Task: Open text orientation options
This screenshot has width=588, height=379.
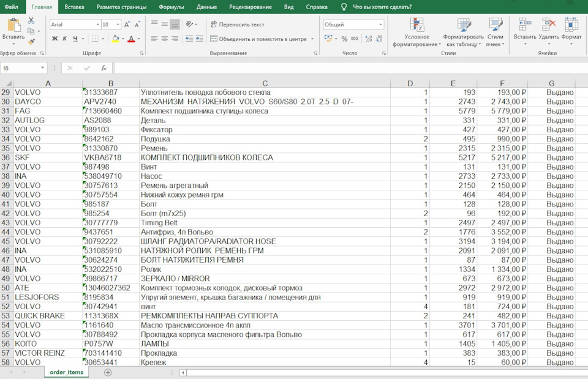Action: pos(189,24)
